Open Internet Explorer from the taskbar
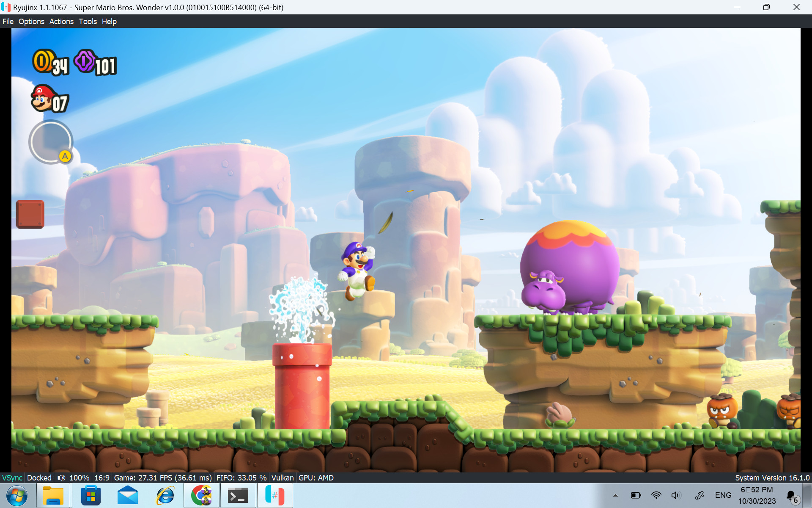812x508 pixels. pyautogui.click(x=165, y=495)
